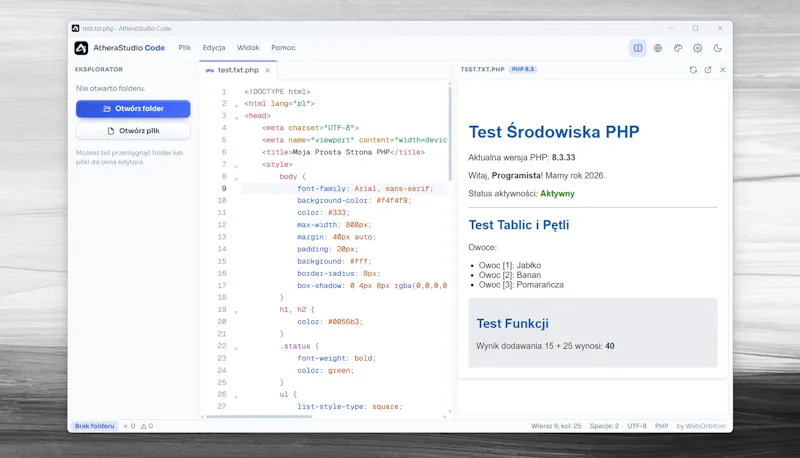This screenshot has height=458, width=800.
Task: Click the by WebOrbiton credit
Action: coord(701,426)
